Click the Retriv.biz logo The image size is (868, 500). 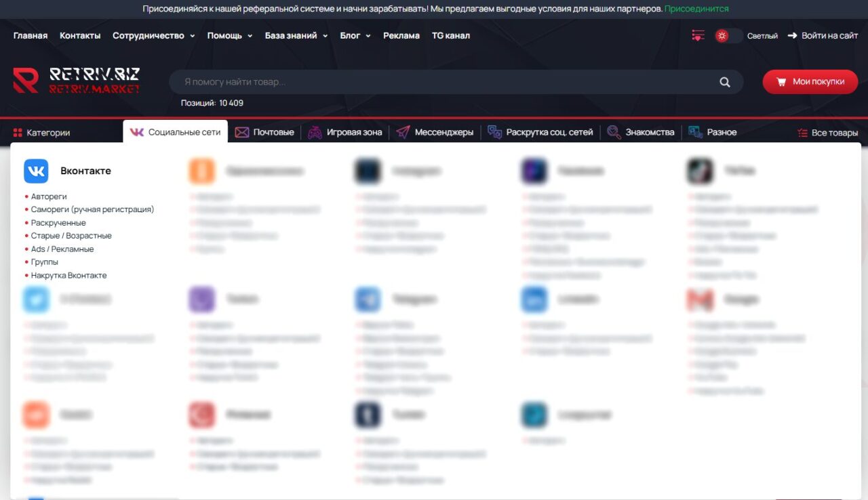pos(76,81)
